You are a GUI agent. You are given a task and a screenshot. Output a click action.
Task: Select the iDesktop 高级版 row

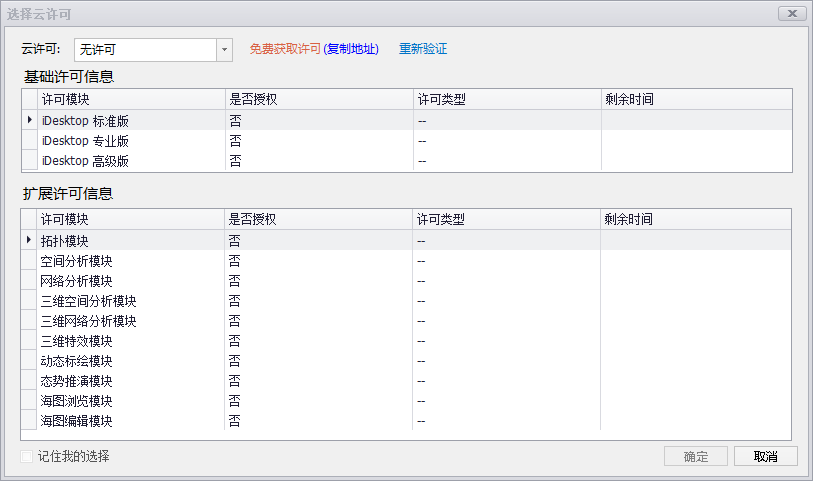pos(407,161)
